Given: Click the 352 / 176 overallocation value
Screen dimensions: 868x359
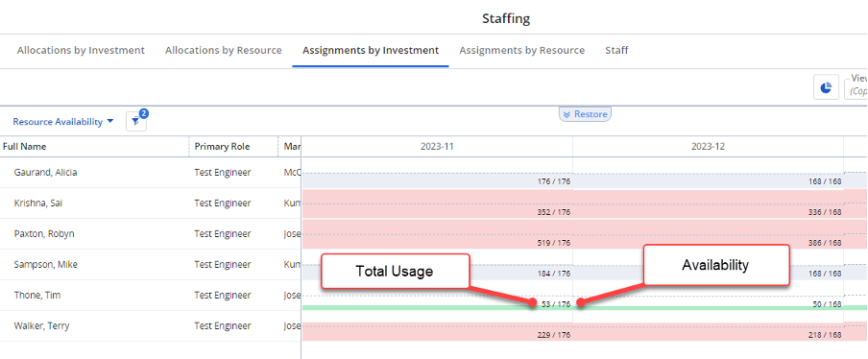Looking at the screenshot, I should pyautogui.click(x=554, y=212).
